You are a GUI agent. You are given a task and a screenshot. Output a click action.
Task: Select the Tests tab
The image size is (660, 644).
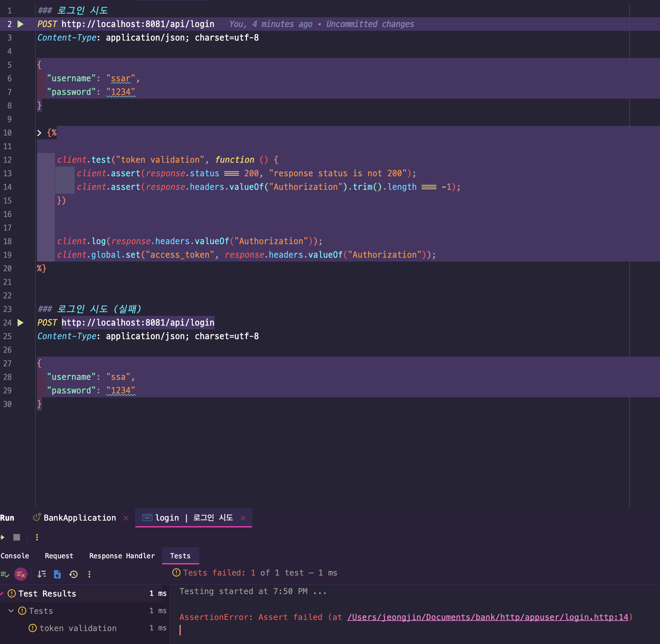tap(180, 556)
